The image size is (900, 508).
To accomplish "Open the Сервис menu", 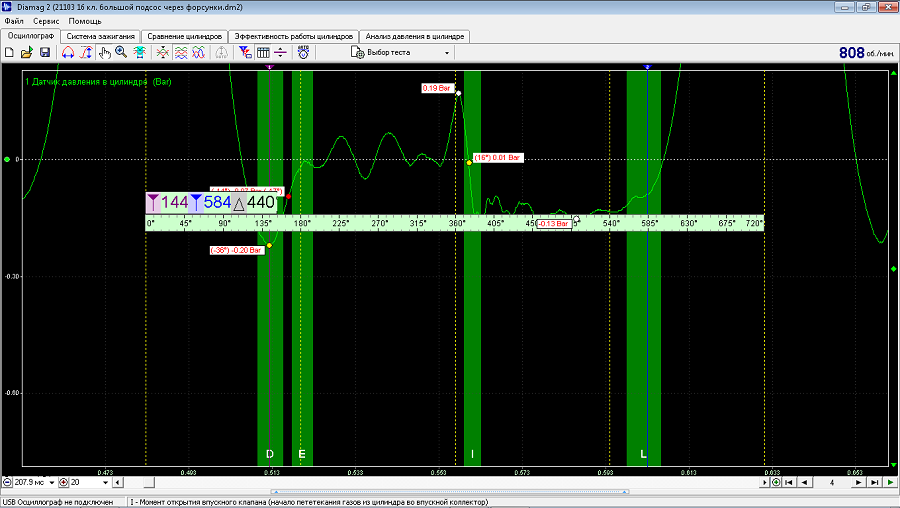I will point(46,21).
